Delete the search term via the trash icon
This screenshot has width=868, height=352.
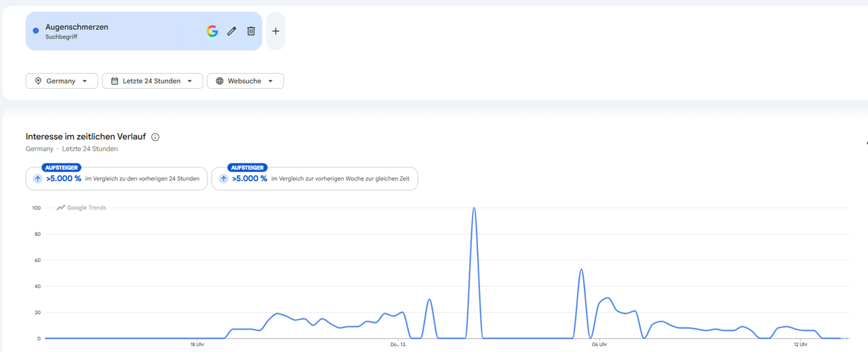tap(251, 31)
